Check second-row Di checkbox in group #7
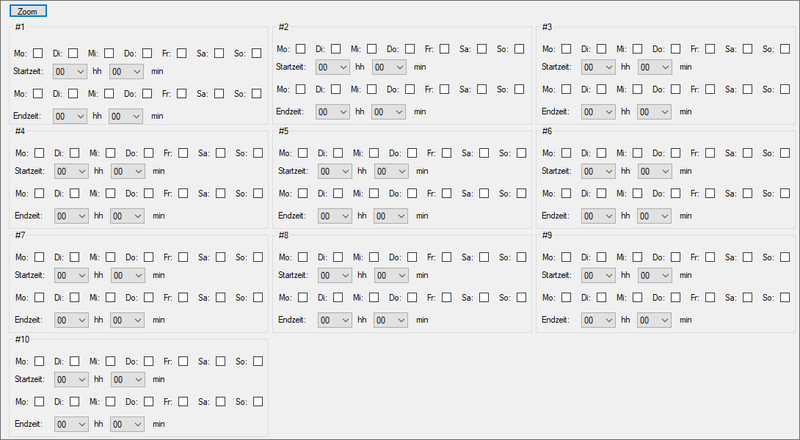 [x=73, y=297]
